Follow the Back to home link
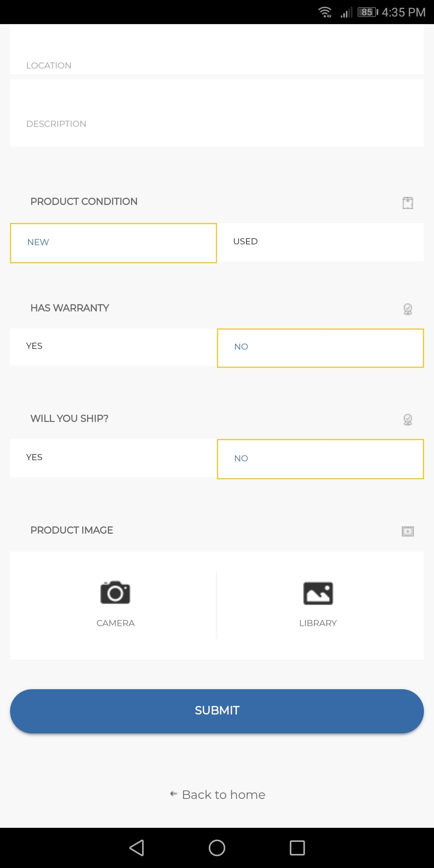Viewport: 434px width, 868px height. click(223, 794)
